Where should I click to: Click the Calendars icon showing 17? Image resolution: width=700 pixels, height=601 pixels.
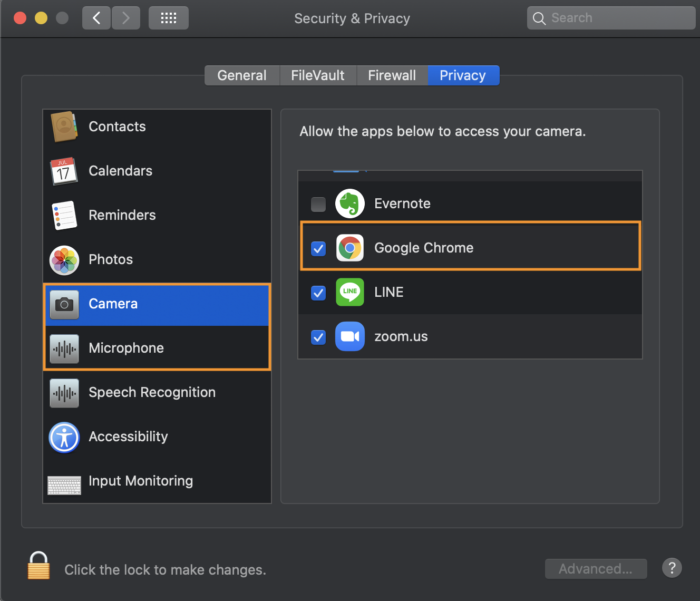64,171
